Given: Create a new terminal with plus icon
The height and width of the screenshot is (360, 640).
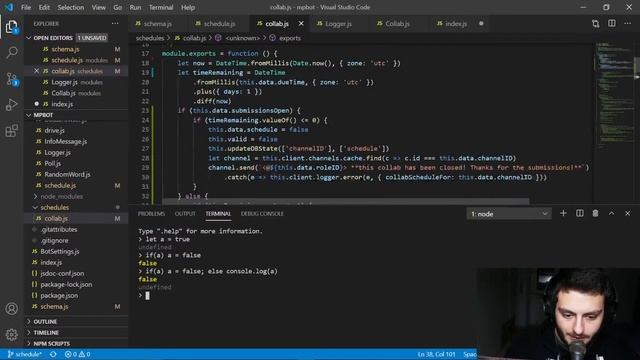Looking at the screenshot, I should click(563, 213).
